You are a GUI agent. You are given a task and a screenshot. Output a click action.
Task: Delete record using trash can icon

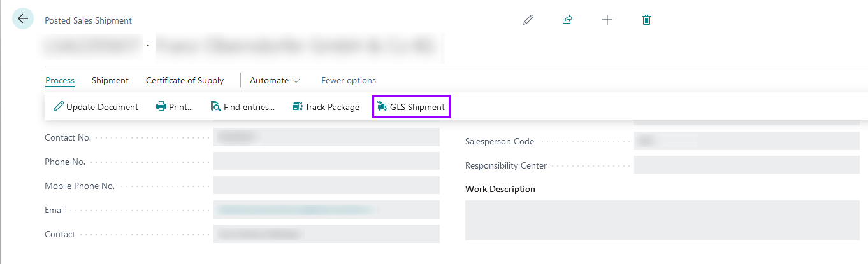click(646, 20)
